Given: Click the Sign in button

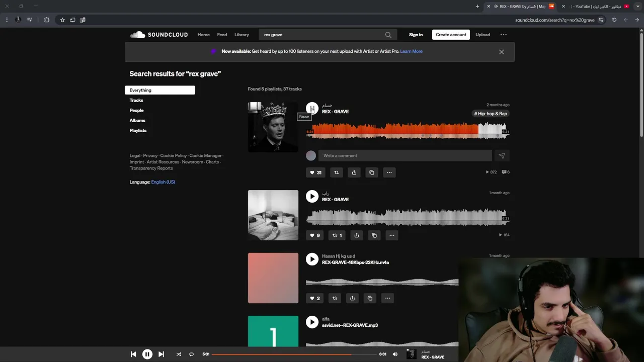Looking at the screenshot, I should [x=416, y=35].
